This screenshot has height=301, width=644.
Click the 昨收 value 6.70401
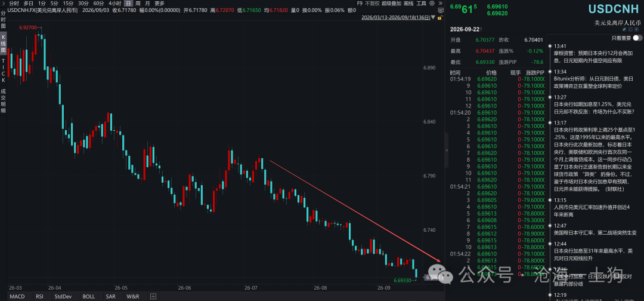533,40
